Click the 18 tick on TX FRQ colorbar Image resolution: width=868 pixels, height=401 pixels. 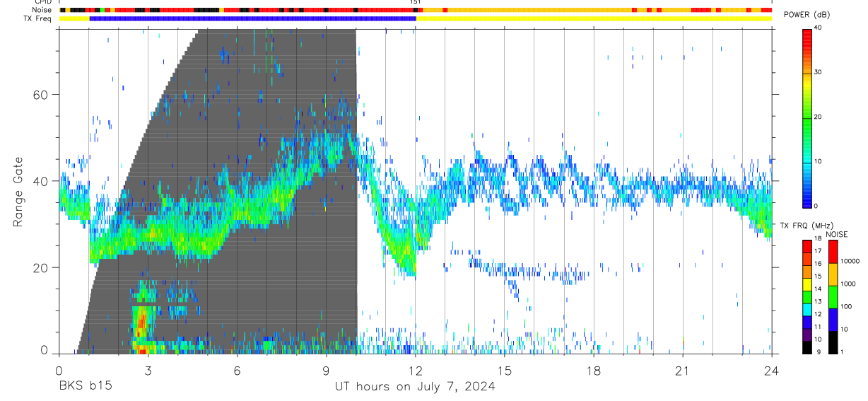(x=818, y=239)
